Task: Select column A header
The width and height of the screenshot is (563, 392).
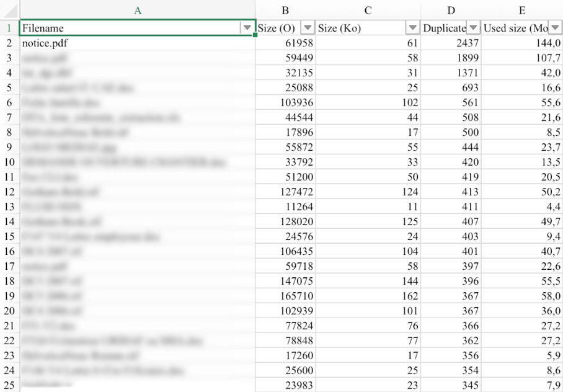Action: [138, 10]
